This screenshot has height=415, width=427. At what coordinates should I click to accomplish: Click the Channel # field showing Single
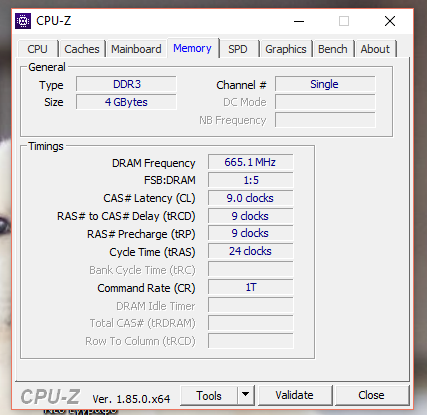pos(325,84)
